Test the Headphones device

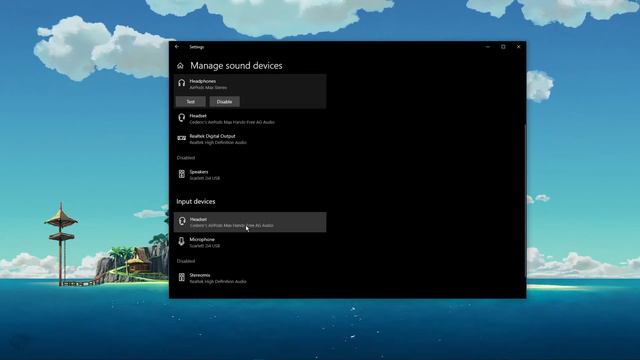click(191, 102)
